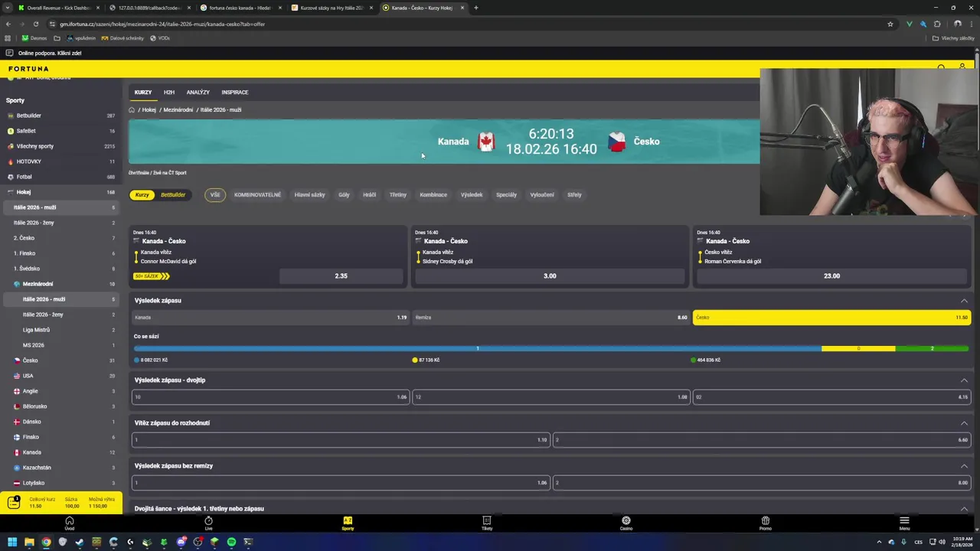Collapse Výsledek zápasu bez remízy section
Image resolution: width=980 pixels, height=551 pixels.
(x=964, y=466)
